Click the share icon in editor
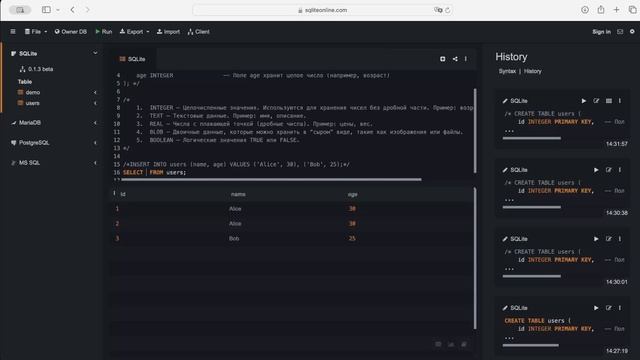Image resolution: width=640 pixels, height=360 pixels. click(x=455, y=59)
